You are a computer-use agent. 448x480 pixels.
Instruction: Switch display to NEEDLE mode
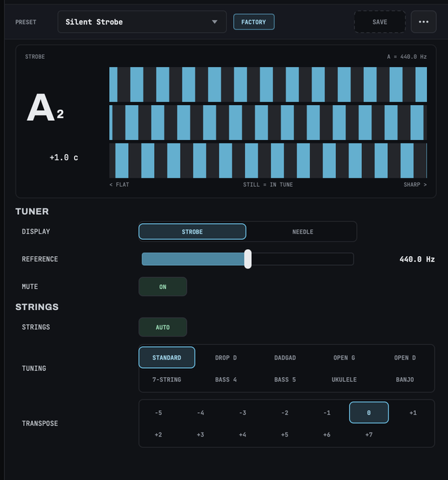302,232
